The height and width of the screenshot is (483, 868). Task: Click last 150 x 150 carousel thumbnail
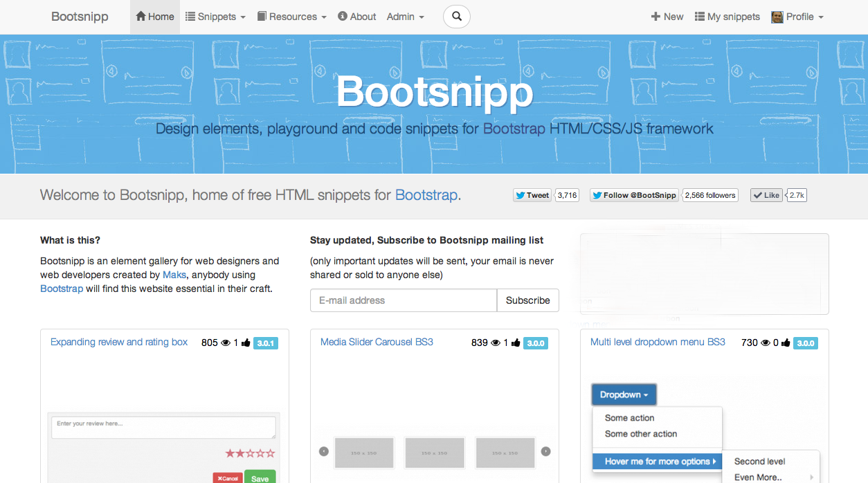click(505, 453)
